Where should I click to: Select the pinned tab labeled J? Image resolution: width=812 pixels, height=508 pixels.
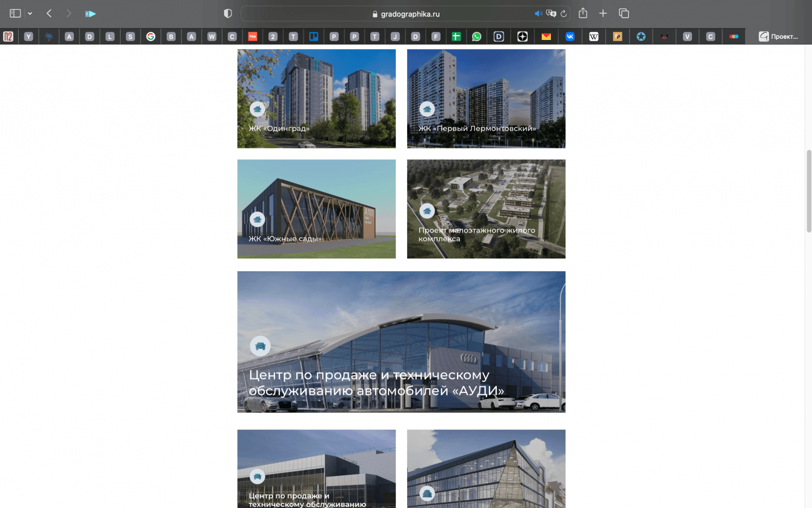click(395, 36)
